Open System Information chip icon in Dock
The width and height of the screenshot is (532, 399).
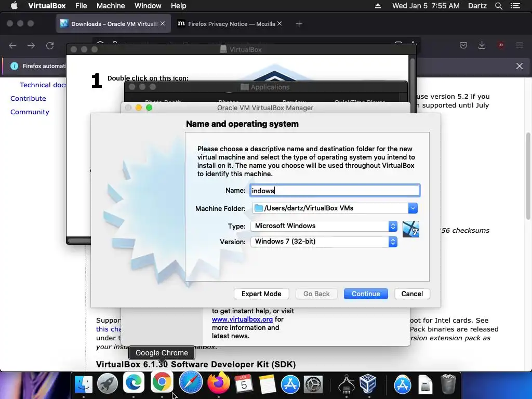(x=347, y=384)
